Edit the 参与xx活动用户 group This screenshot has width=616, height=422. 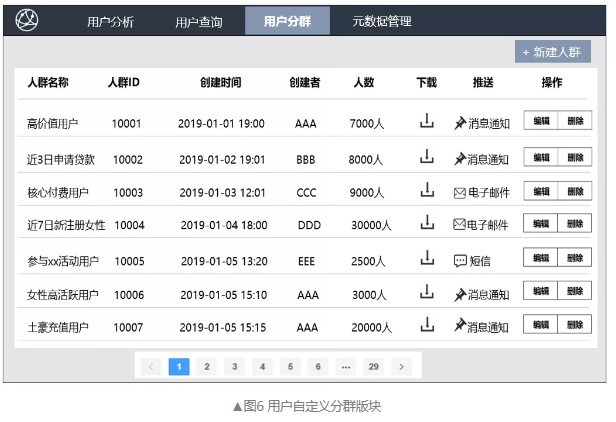pyautogui.click(x=541, y=257)
